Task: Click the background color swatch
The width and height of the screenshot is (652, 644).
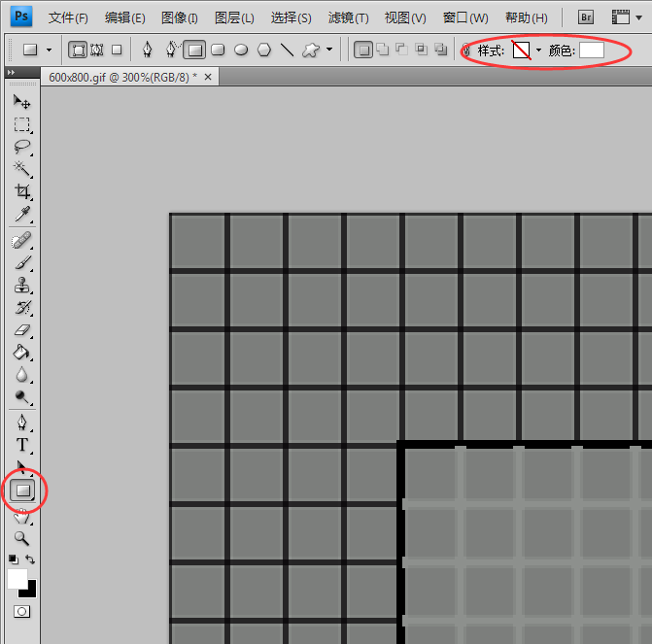Action: [31, 592]
